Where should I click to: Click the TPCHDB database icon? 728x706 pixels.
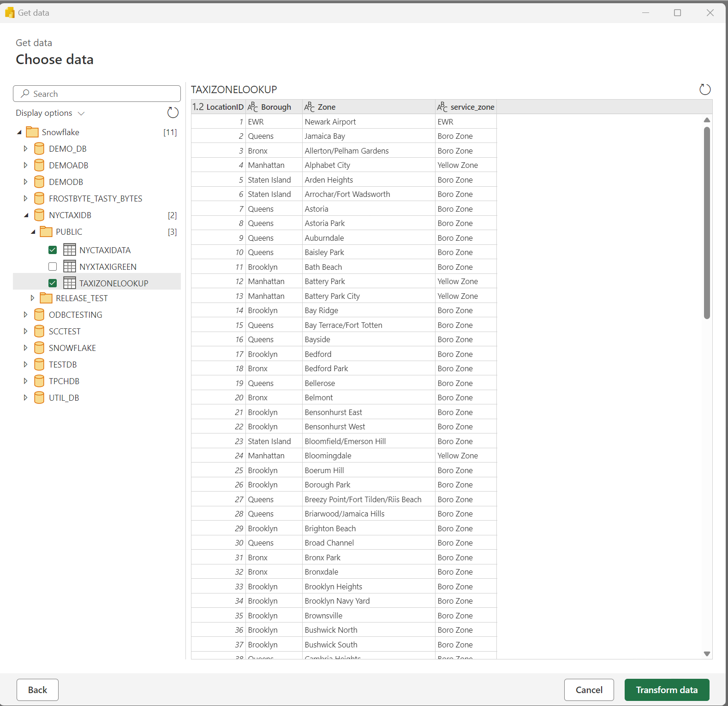(40, 381)
